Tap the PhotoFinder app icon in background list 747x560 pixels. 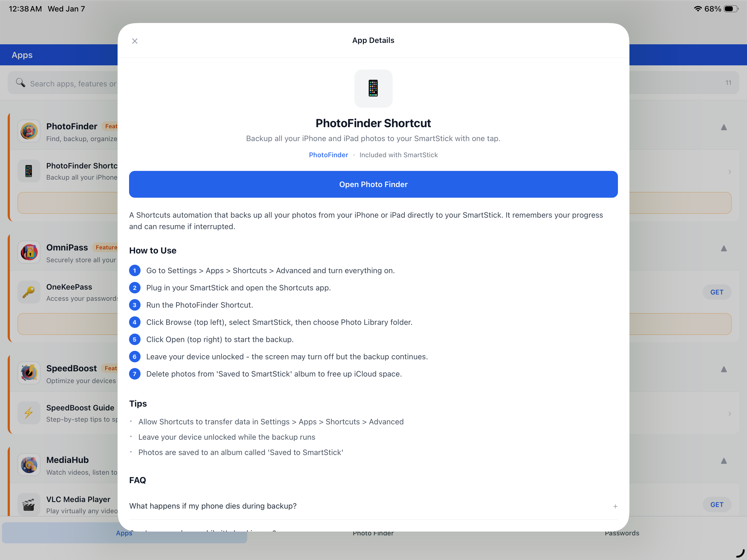[x=29, y=131]
